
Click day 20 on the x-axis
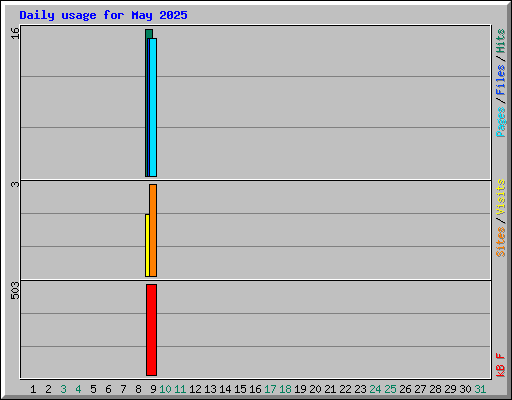coord(315,389)
